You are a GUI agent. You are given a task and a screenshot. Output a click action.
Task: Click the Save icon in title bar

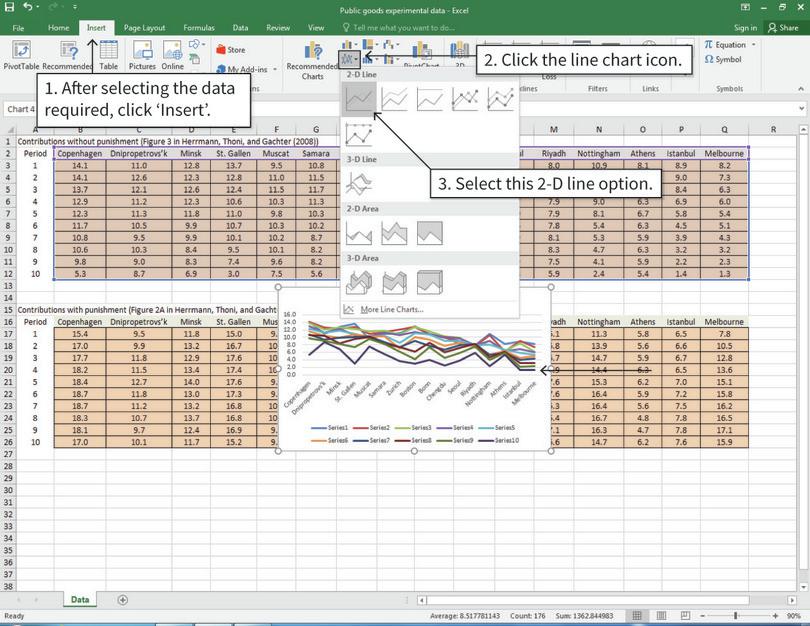click(9, 7)
